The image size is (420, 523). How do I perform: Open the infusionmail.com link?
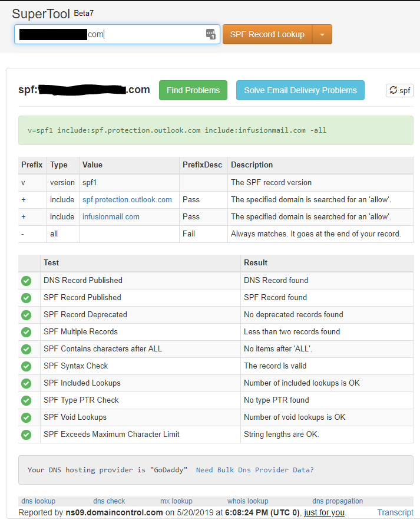click(111, 216)
